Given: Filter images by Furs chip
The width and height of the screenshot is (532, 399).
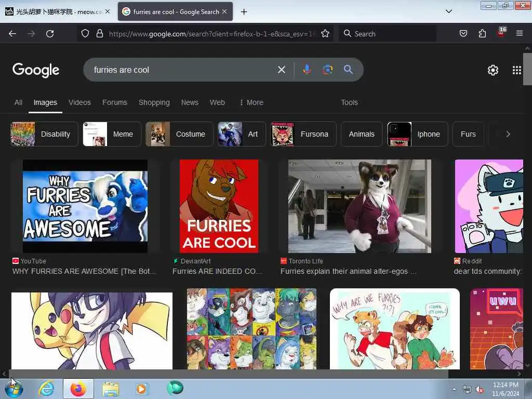Looking at the screenshot, I should 468,134.
